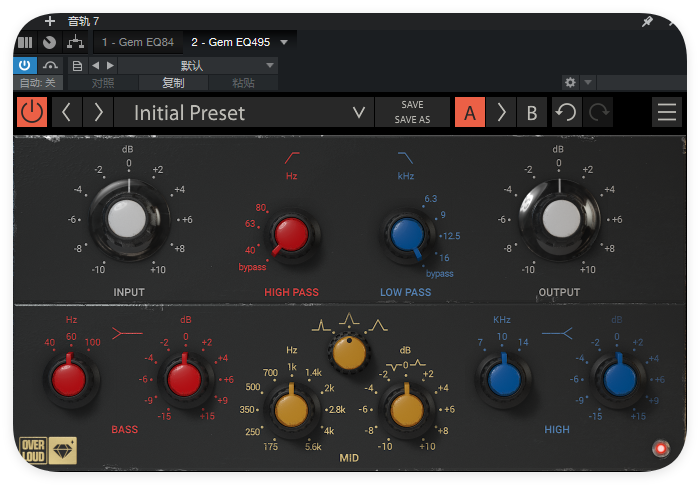This screenshot has width=700, height=485.
Task: Click the narrow bandwidth peak icon in MID
Action: [x=321, y=326]
